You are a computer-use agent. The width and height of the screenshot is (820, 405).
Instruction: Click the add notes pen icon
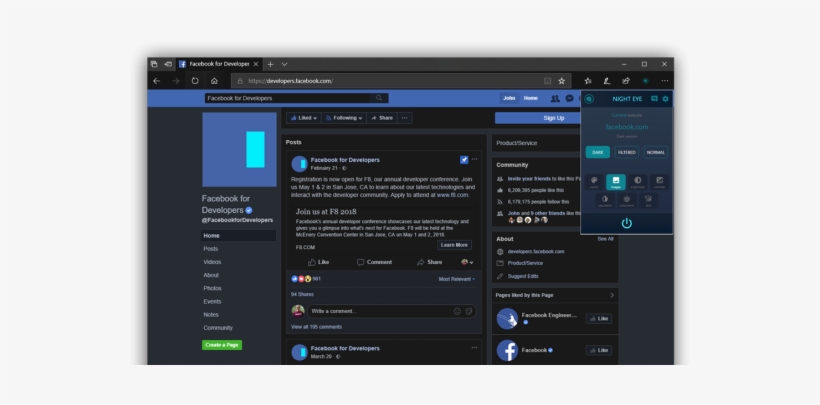(x=607, y=81)
